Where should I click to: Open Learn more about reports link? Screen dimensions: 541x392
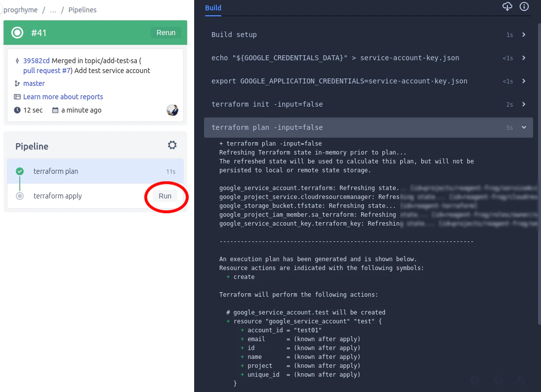click(63, 97)
